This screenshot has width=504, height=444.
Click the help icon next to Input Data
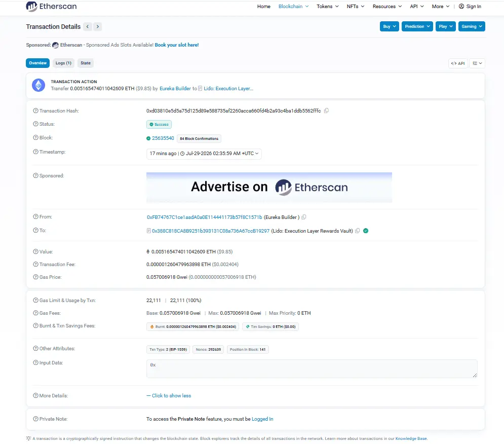click(35, 362)
